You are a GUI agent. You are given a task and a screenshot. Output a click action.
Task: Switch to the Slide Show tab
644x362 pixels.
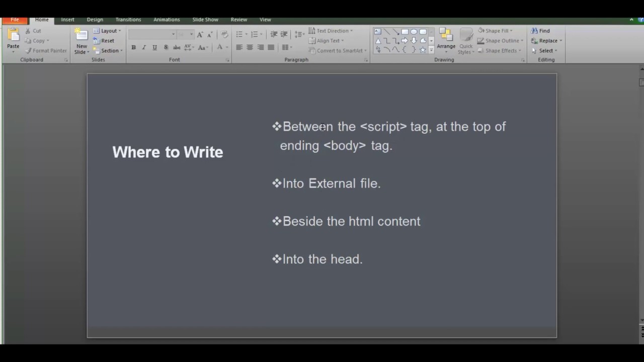(x=205, y=20)
